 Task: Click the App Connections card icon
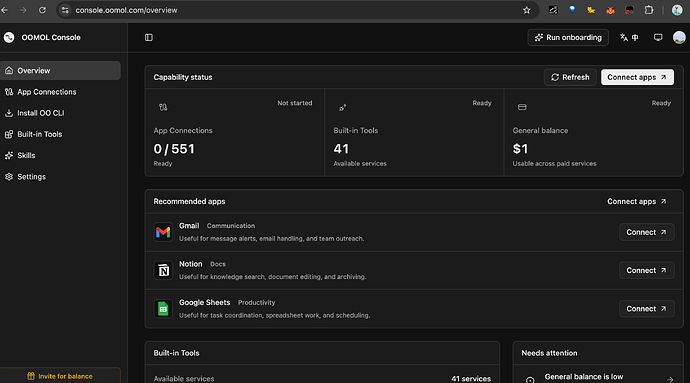click(x=163, y=107)
